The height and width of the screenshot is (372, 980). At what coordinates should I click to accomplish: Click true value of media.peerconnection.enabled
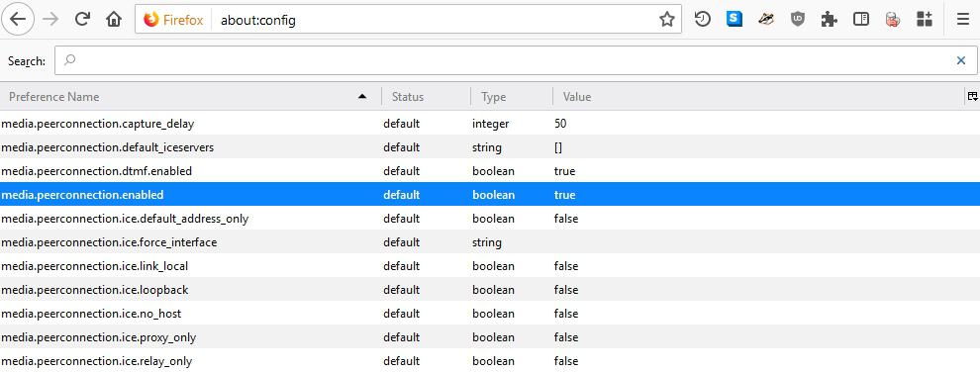[564, 195]
